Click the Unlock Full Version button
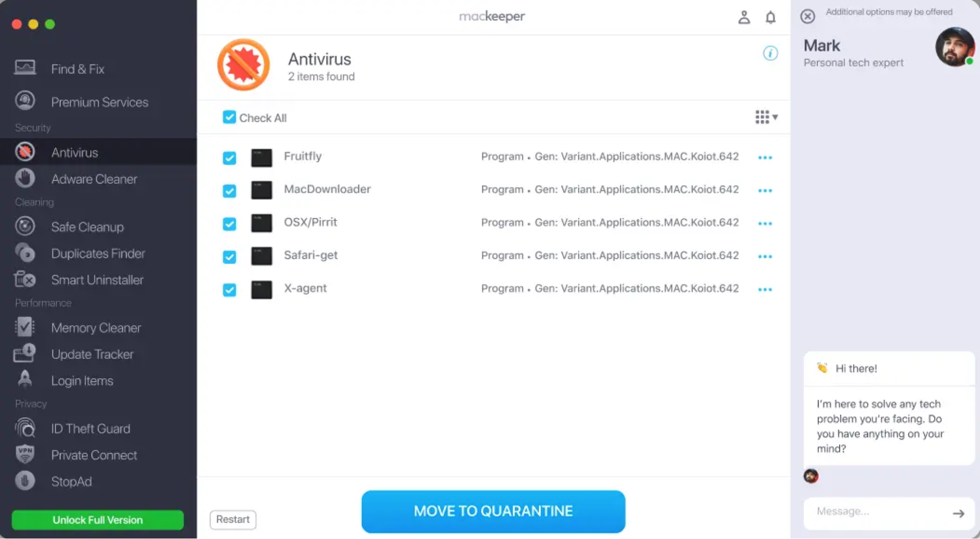 [97, 520]
